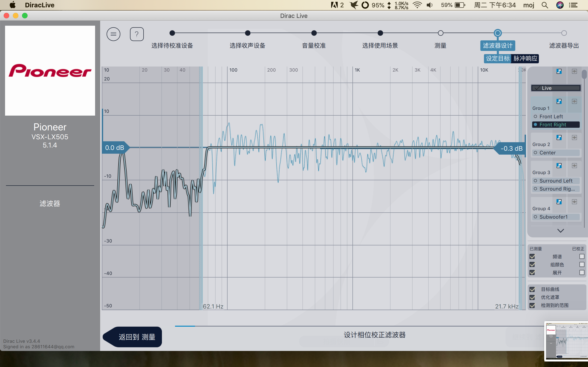Expand speaker list with down chevron
The height and width of the screenshot is (367, 588).
560,231
